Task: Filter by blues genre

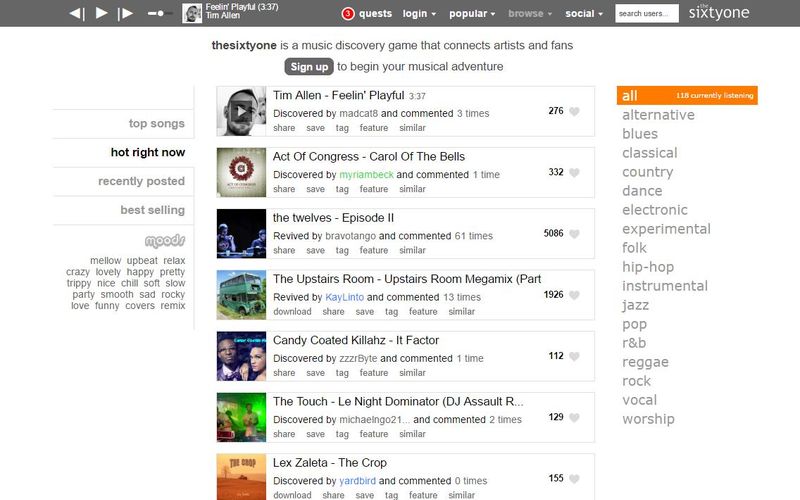Action: pos(640,134)
